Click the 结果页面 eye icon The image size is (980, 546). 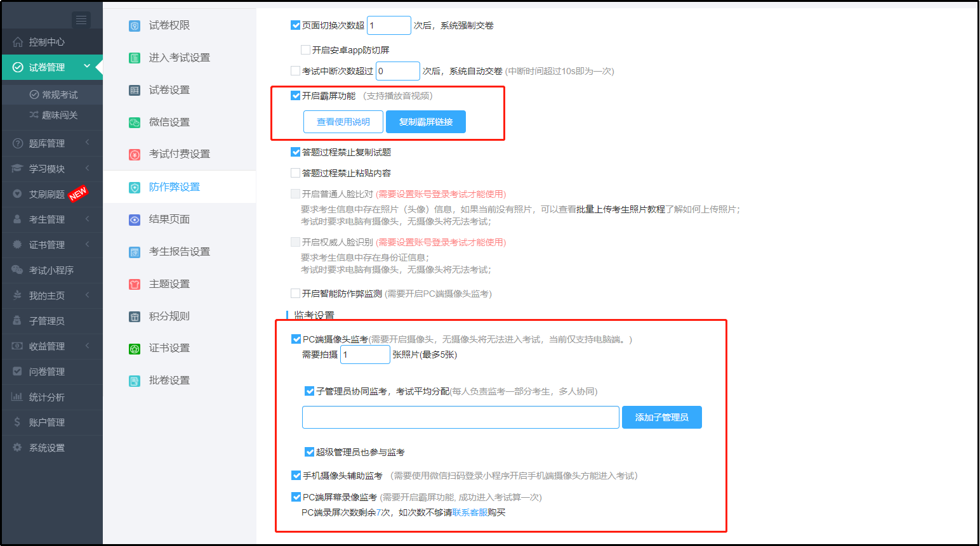pos(135,220)
